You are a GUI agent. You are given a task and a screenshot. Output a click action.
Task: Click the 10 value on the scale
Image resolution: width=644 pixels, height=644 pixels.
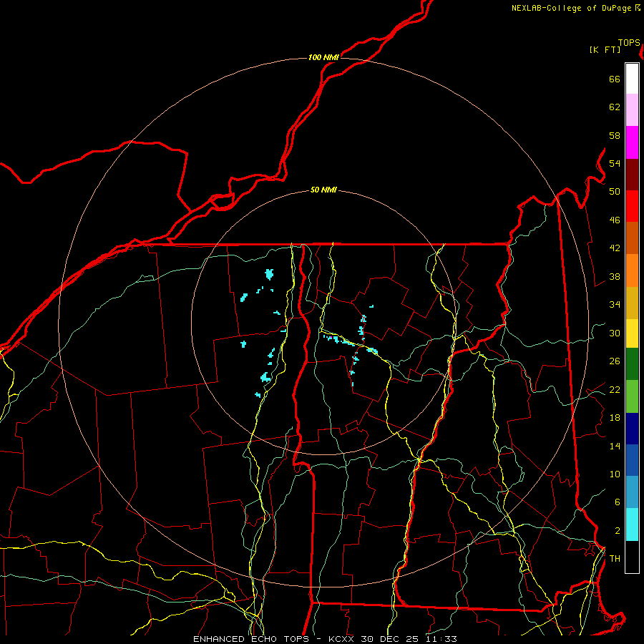tap(615, 474)
